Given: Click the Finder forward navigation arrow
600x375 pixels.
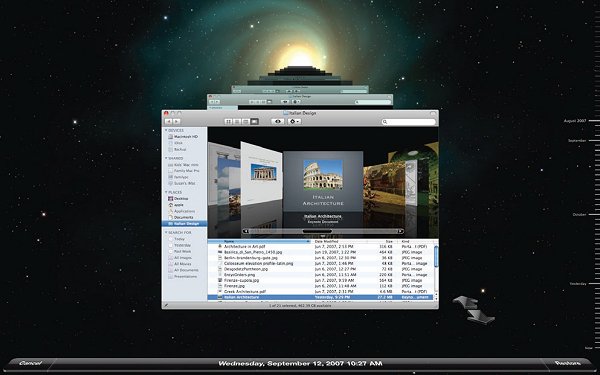Looking at the screenshot, I should click(176, 121).
